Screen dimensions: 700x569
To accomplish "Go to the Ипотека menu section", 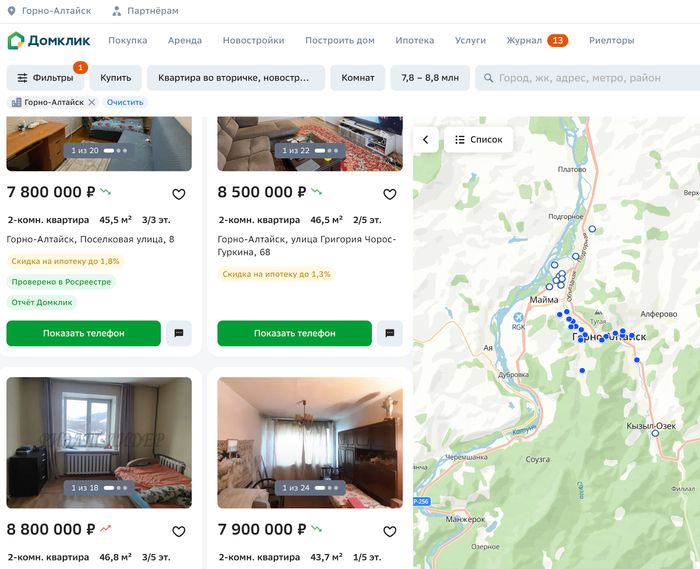I will click(x=414, y=41).
